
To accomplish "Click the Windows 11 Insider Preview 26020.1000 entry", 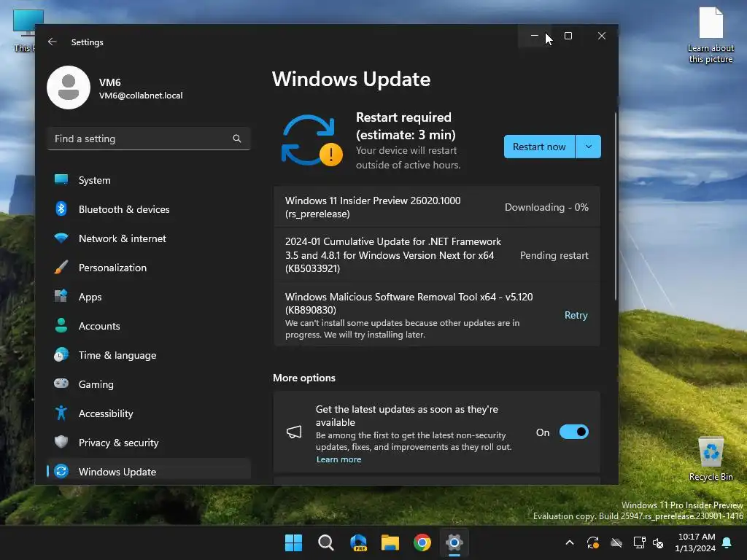I will point(436,207).
